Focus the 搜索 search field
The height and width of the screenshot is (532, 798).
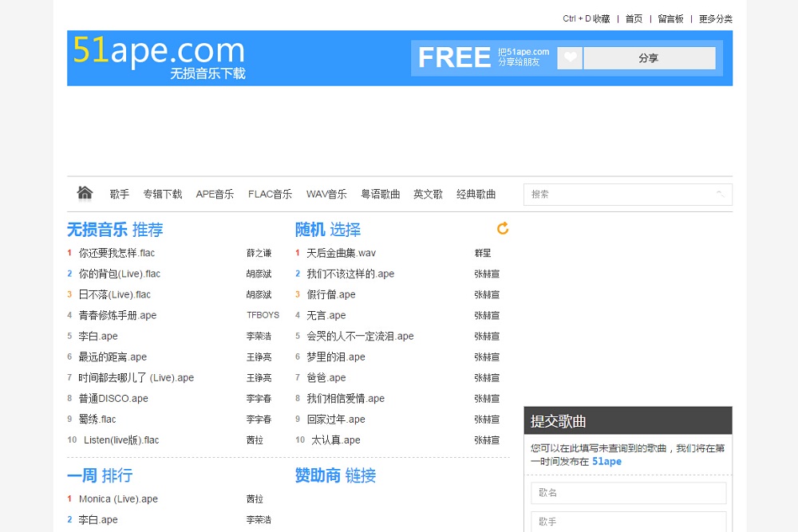[628, 195]
